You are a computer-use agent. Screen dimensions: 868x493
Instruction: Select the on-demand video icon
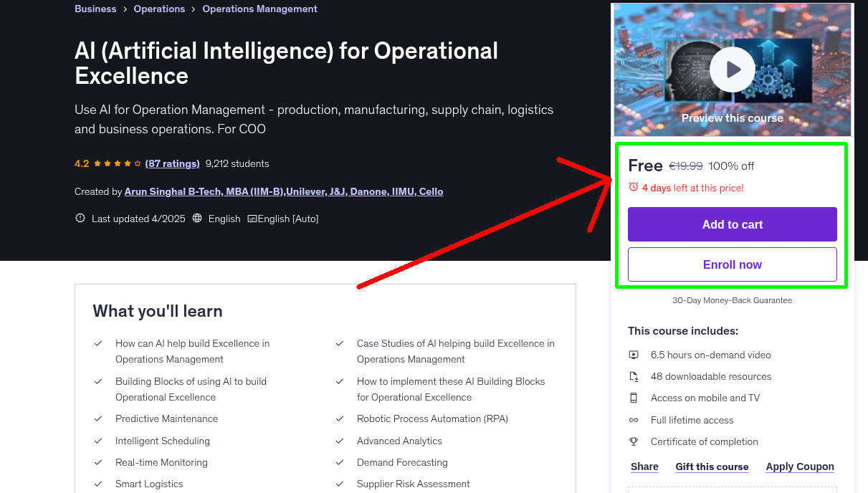(634, 355)
